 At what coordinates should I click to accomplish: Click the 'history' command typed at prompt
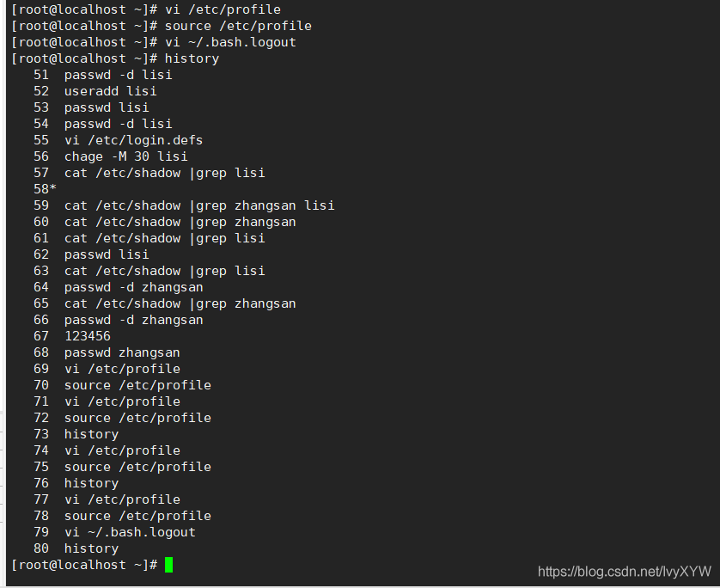(192, 58)
